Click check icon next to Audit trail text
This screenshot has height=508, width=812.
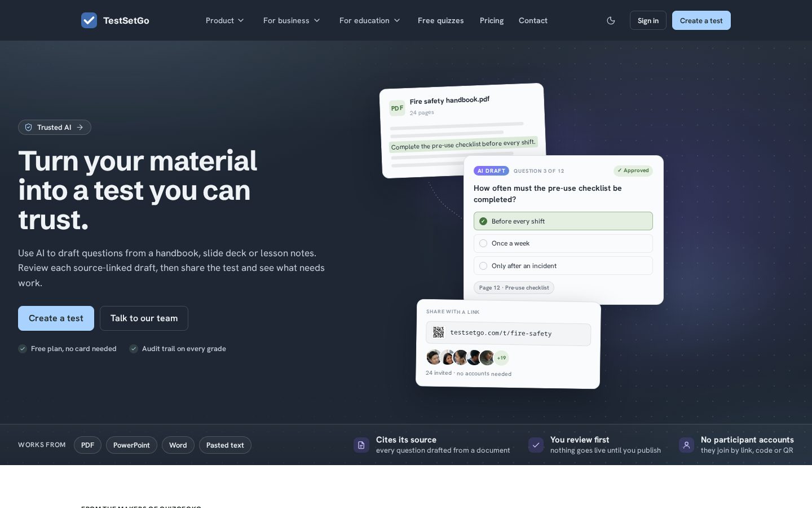(x=134, y=349)
